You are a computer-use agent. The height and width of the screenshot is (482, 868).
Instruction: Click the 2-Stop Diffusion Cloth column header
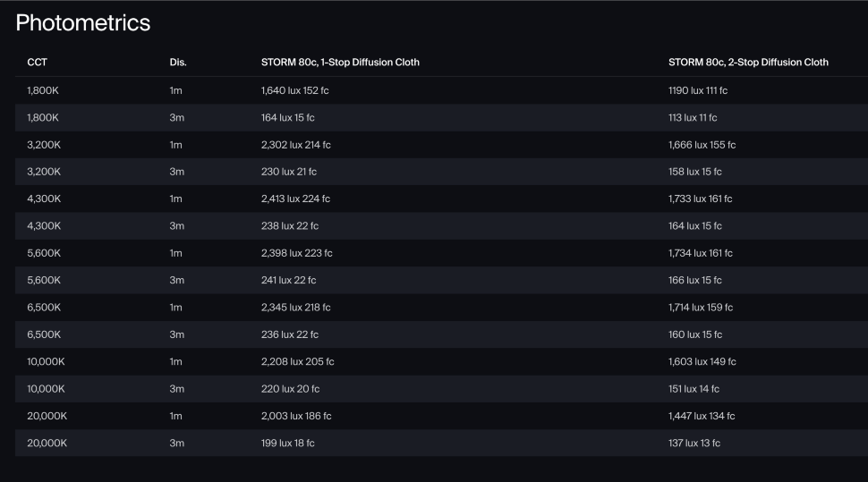[748, 63]
